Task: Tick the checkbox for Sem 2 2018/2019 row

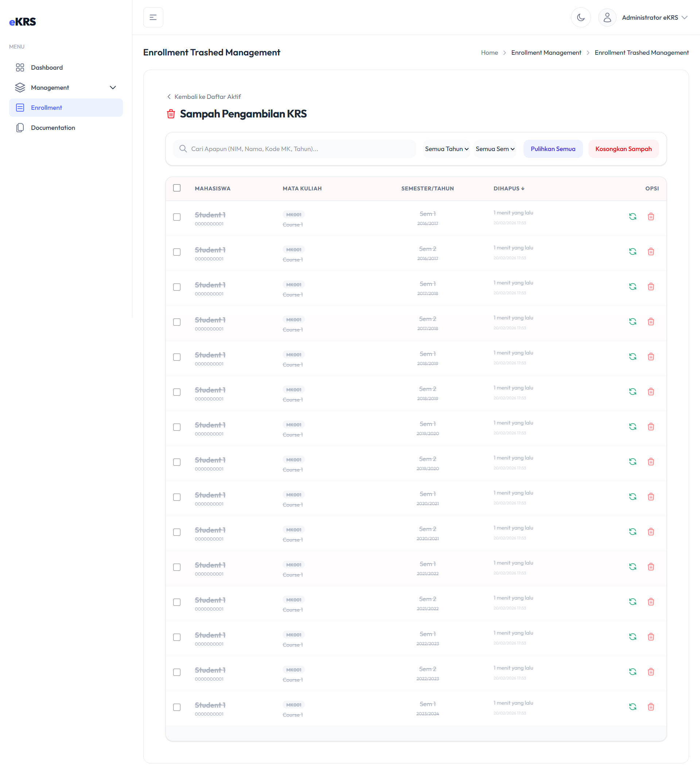Action: click(176, 392)
